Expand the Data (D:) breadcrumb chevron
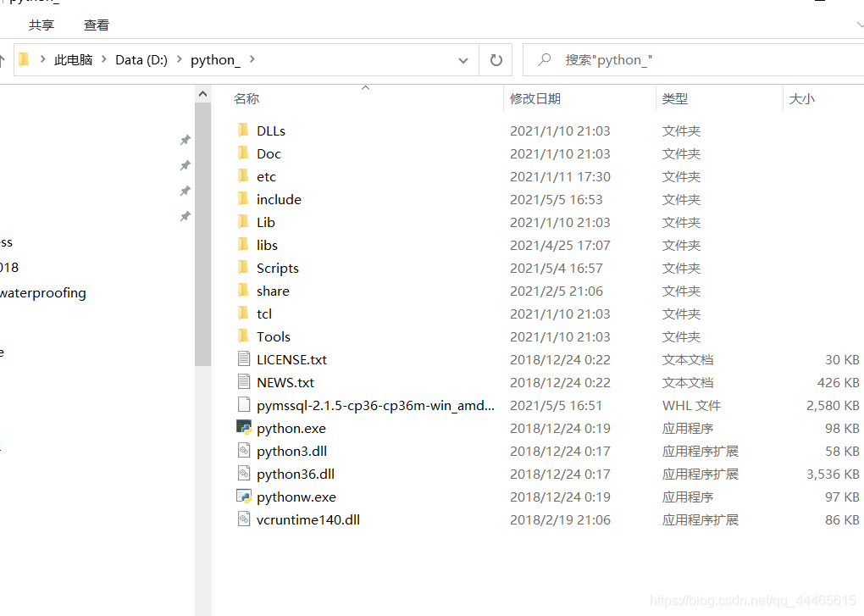The image size is (864, 616). point(179,59)
